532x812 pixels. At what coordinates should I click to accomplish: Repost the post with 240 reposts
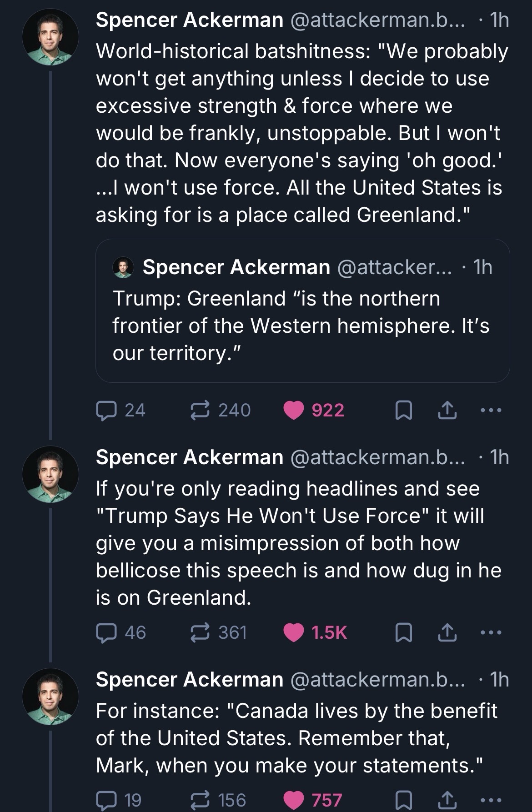[x=199, y=411]
